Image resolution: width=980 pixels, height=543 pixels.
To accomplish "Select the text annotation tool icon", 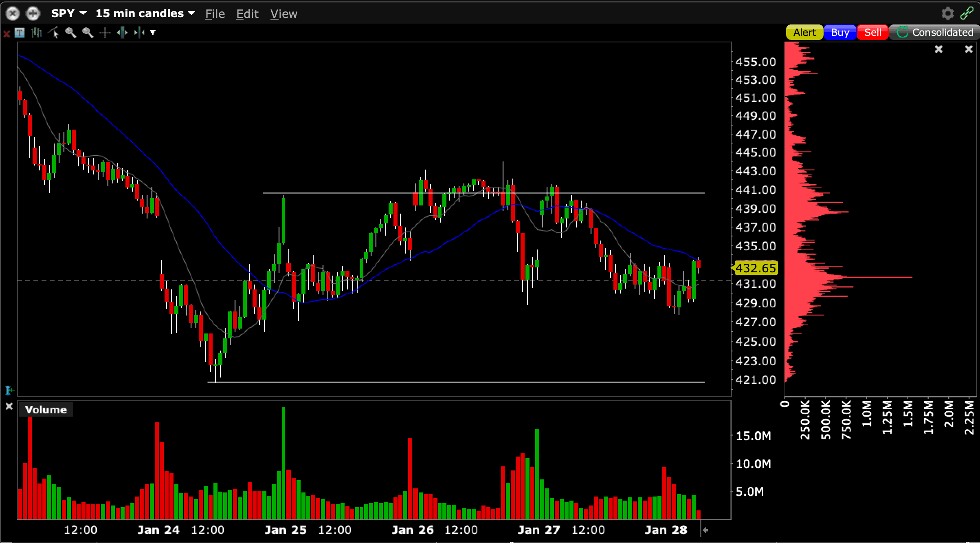I will 20,33.
